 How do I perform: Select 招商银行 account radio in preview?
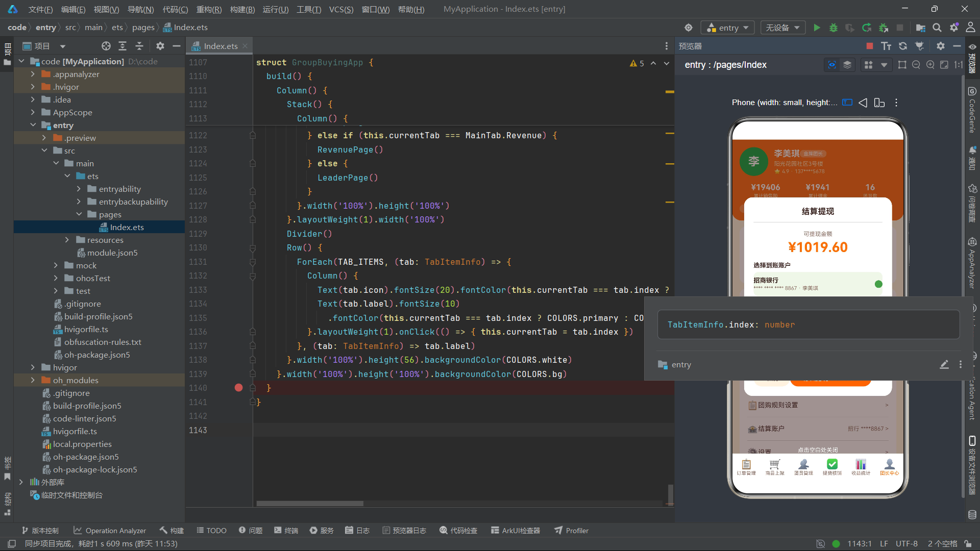[878, 284]
